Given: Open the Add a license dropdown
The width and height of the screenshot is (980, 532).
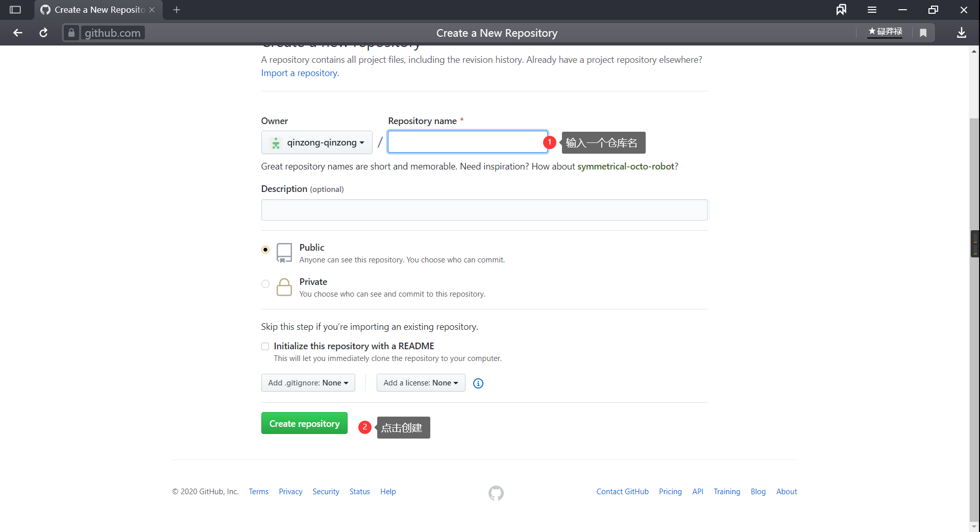Looking at the screenshot, I should click(x=421, y=383).
